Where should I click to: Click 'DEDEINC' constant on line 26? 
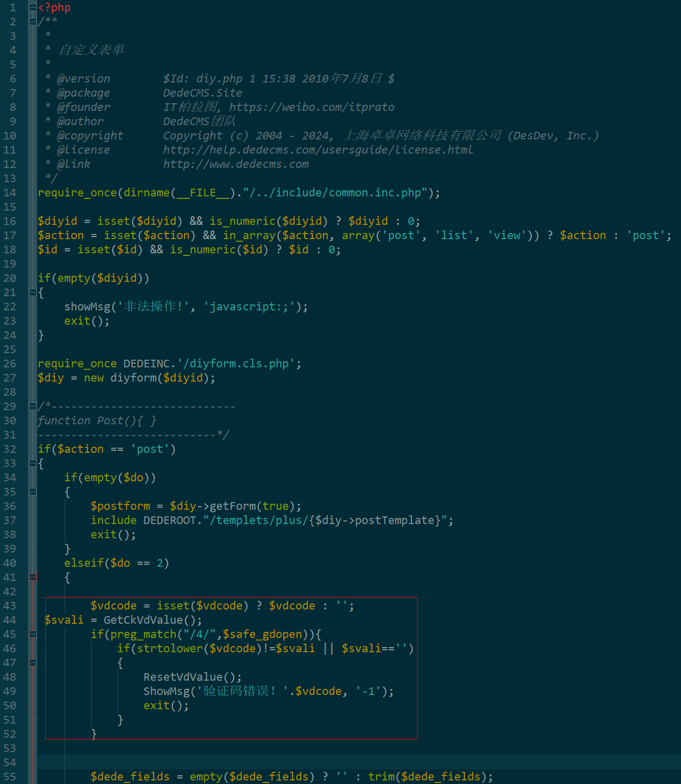coord(146,364)
